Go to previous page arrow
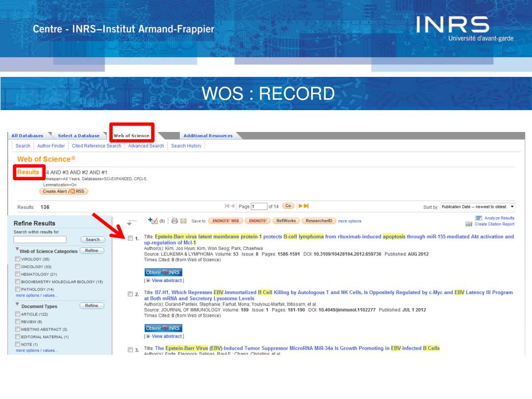The width and height of the screenshot is (532, 399). (x=232, y=206)
